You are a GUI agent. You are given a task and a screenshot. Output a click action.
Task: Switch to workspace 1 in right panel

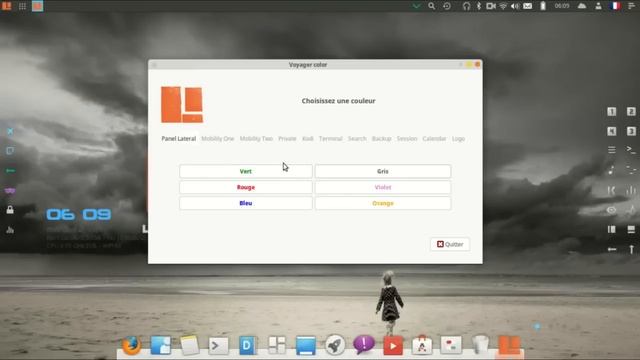611,111
